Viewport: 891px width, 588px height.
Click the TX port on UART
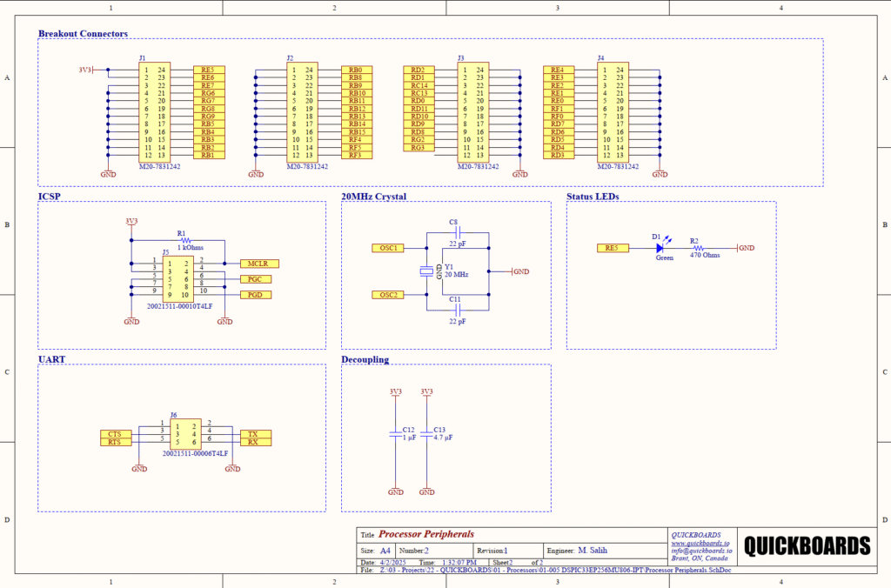click(253, 434)
